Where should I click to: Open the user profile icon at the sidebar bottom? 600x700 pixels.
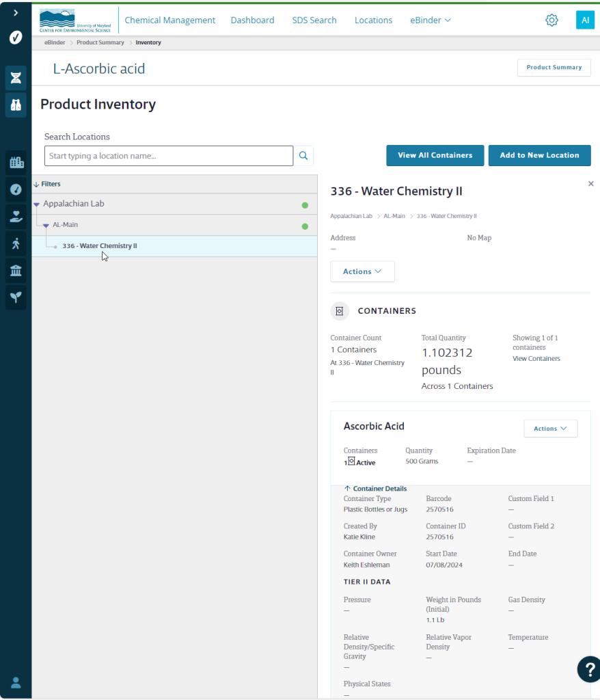coord(16,682)
